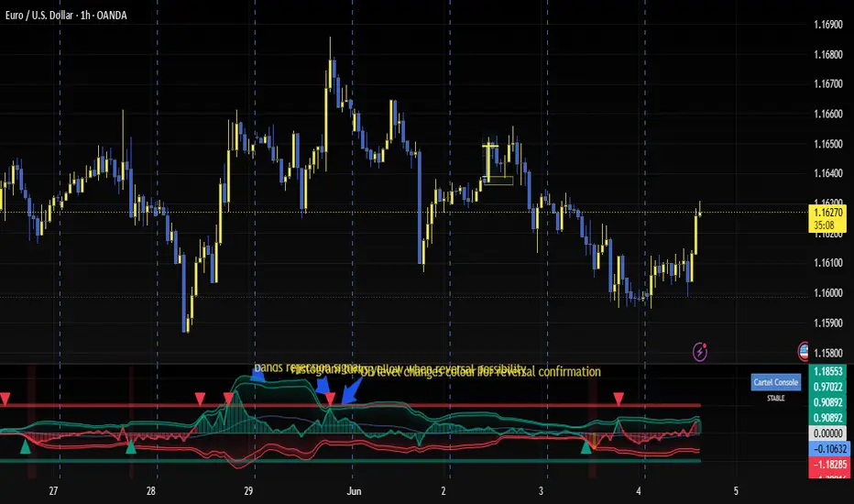Click the 4 date on the time axis
The image size is (854, 504).
[x=639, y=491]
